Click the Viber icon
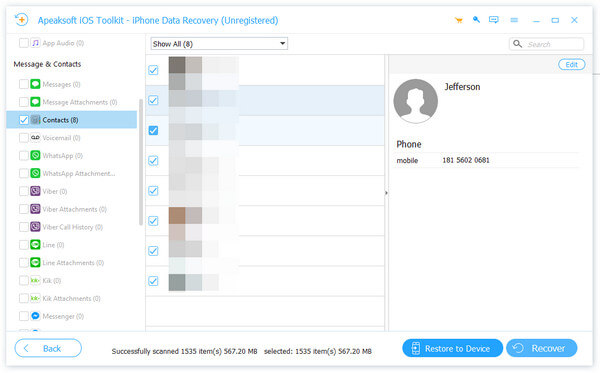Viewport: 600px width, 373px height. pos(35,191)
